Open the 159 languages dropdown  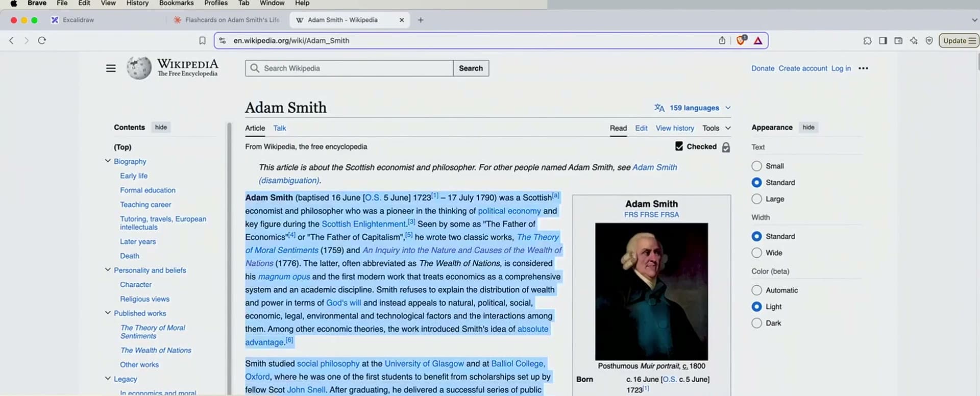point(693,108)
